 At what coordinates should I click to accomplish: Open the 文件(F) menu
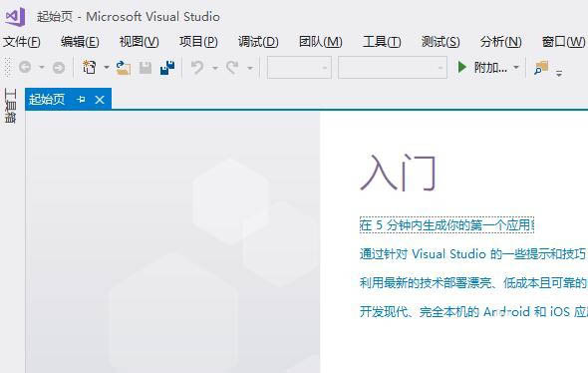click(x=21, y=41)
